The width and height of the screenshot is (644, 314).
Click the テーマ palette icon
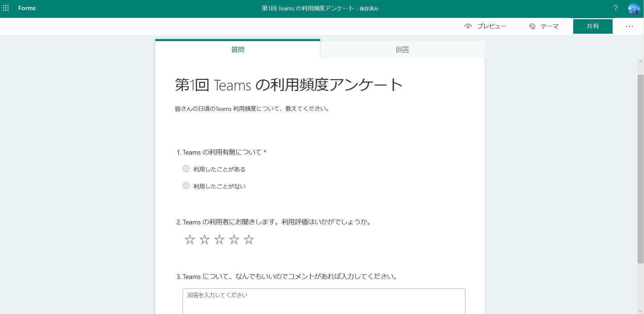(532, 26)
